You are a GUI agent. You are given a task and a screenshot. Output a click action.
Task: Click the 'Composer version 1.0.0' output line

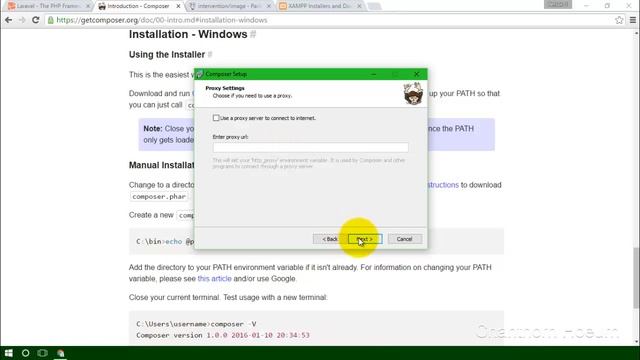(x=223, y=335)
